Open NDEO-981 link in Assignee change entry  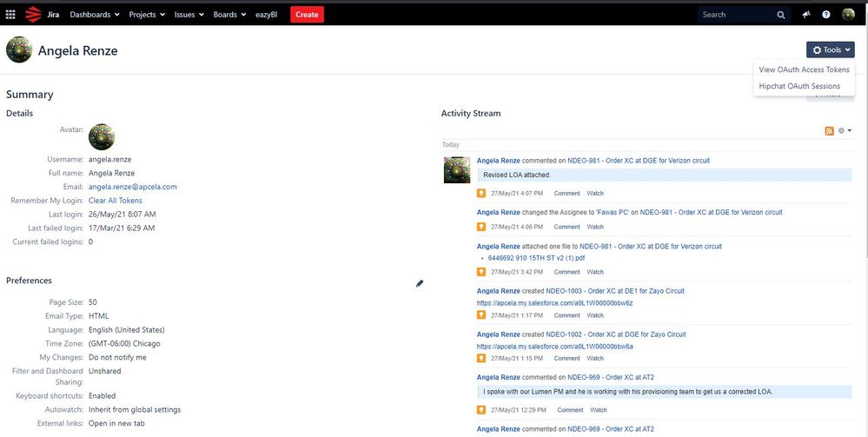point(712,212)
